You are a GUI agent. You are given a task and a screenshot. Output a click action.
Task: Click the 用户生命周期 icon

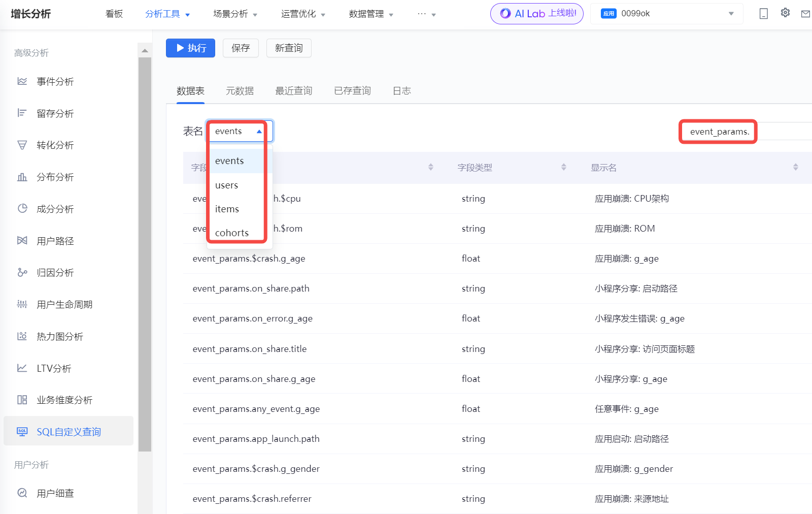pos(22,304)
